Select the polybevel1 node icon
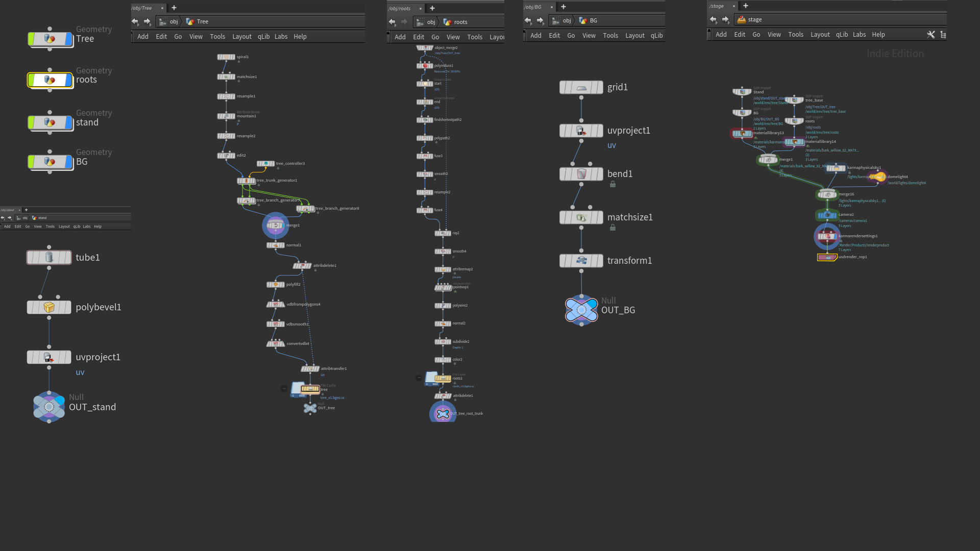 click(x=49, y=307)
